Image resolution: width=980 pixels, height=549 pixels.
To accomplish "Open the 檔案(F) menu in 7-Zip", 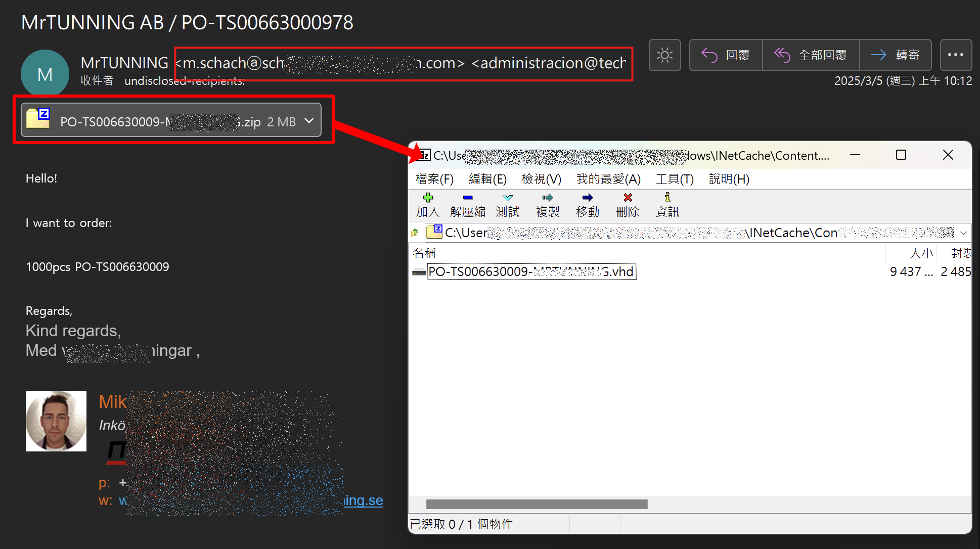I will pyautogui.click(x=434, y=179).
